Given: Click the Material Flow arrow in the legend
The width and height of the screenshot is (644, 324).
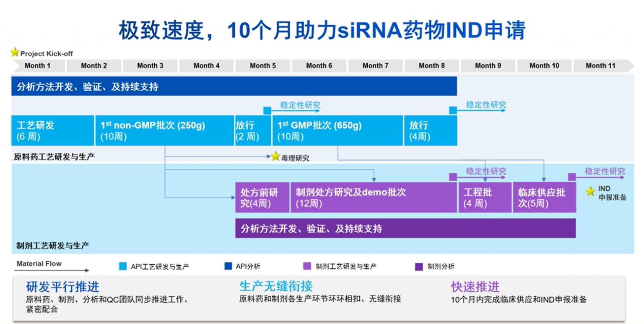Looking at the screenshot, I should [52, 270].
